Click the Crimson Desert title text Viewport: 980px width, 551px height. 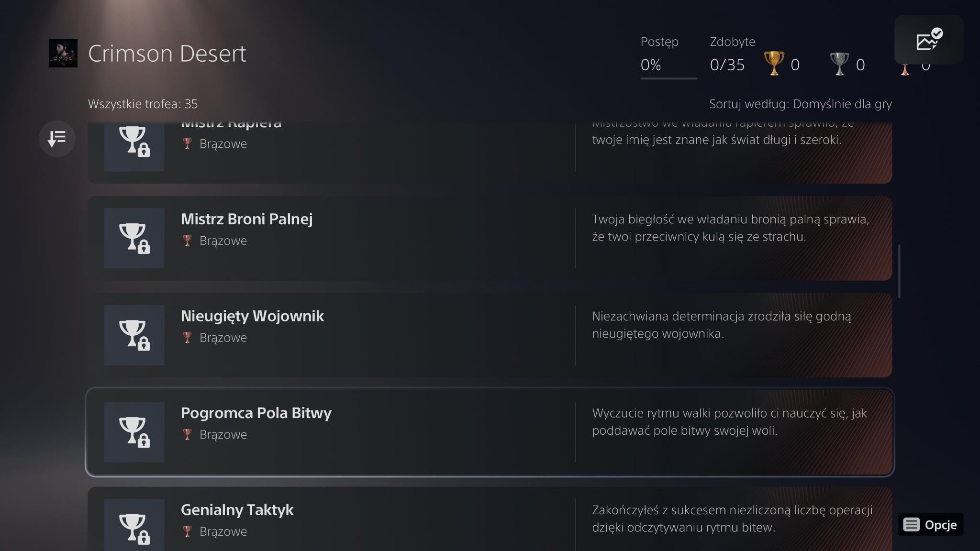[x=167, y=54]
